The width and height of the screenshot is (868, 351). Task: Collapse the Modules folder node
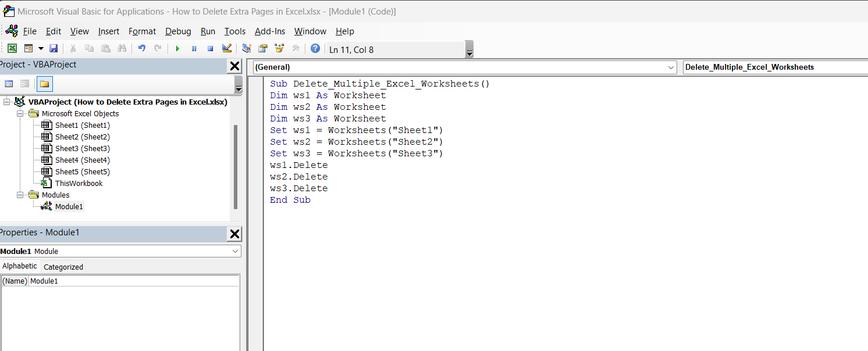coord(20,195)
